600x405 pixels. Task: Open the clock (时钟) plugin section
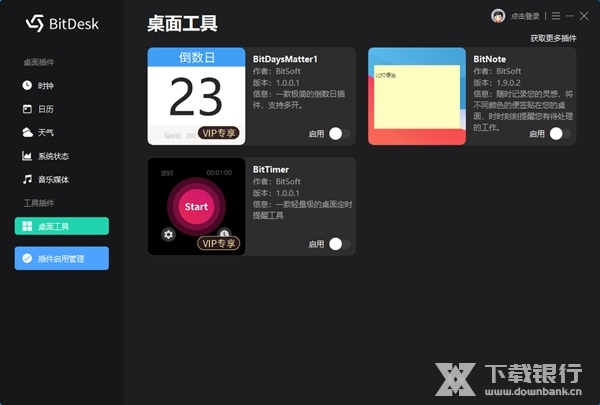pyautogui.click(x=38, y=85)
